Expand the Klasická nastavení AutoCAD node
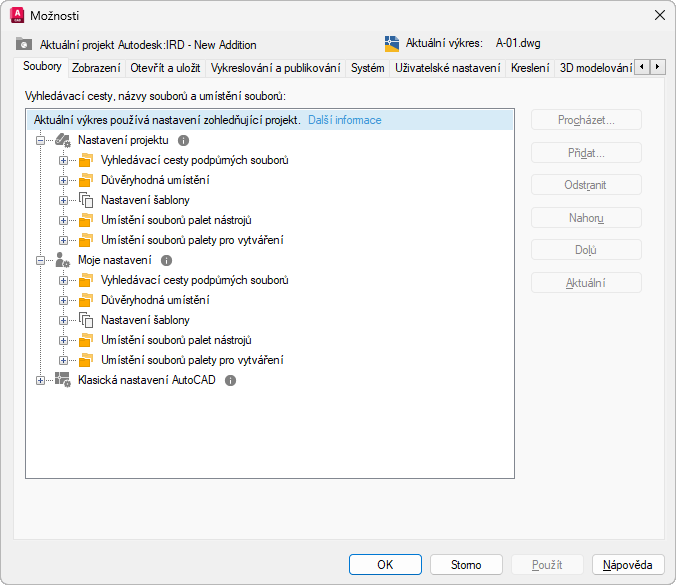 tap(40, 380)
